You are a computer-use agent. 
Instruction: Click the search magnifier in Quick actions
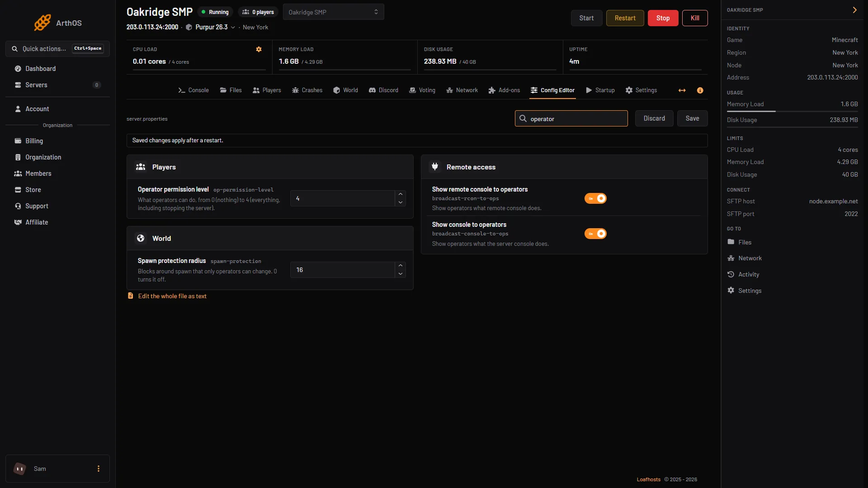click(x=15, y=49)
